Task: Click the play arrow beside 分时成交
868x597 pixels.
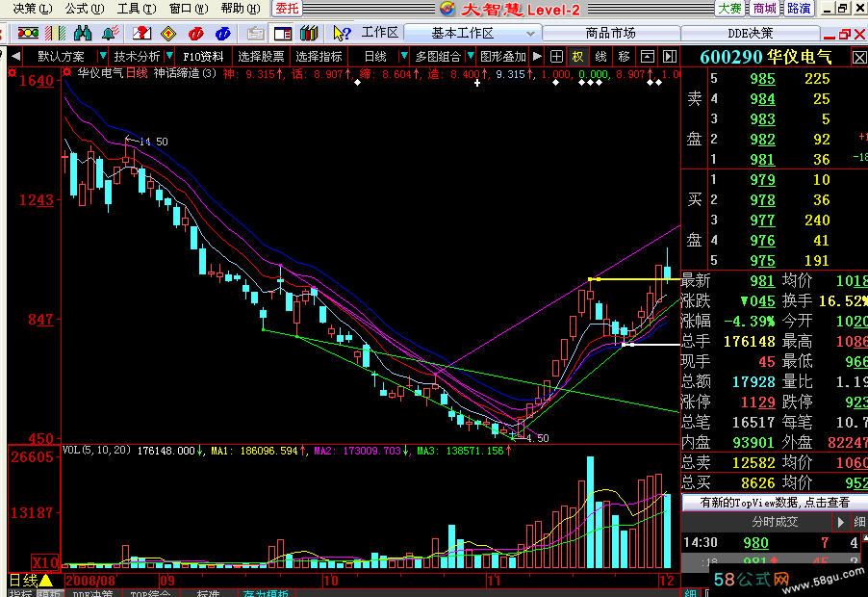Action: (840, 522)
